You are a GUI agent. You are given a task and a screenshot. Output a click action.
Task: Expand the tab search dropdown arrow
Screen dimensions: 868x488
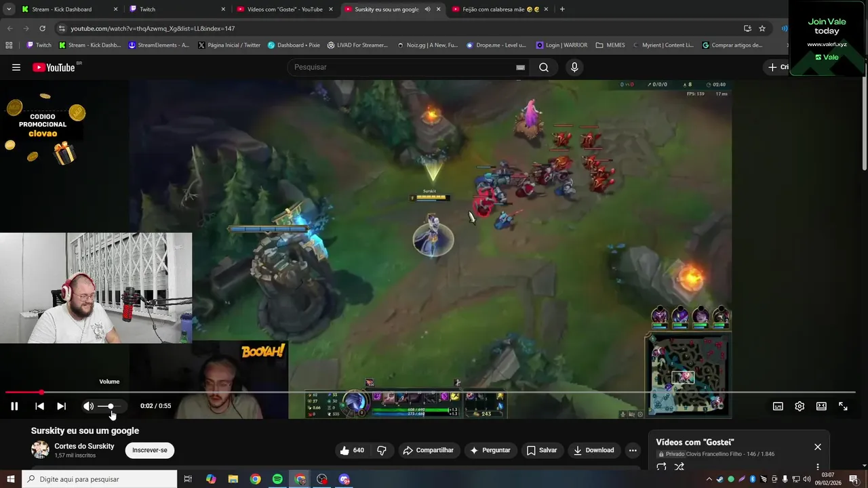[9, 9]
